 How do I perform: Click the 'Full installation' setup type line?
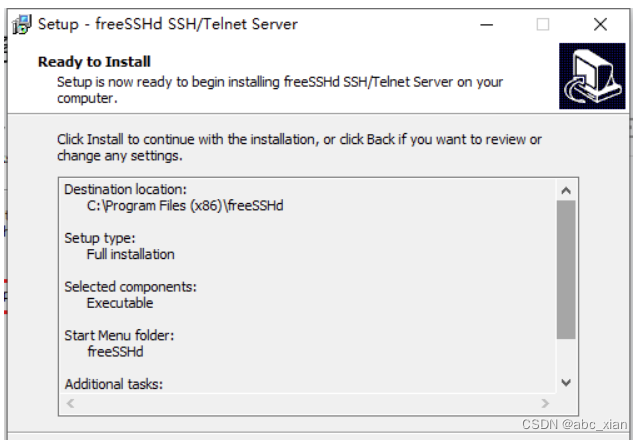pos(131,254)
